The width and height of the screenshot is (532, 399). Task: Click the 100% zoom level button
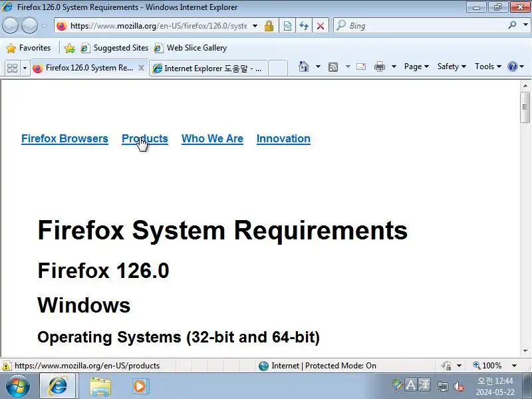(487, 366)
